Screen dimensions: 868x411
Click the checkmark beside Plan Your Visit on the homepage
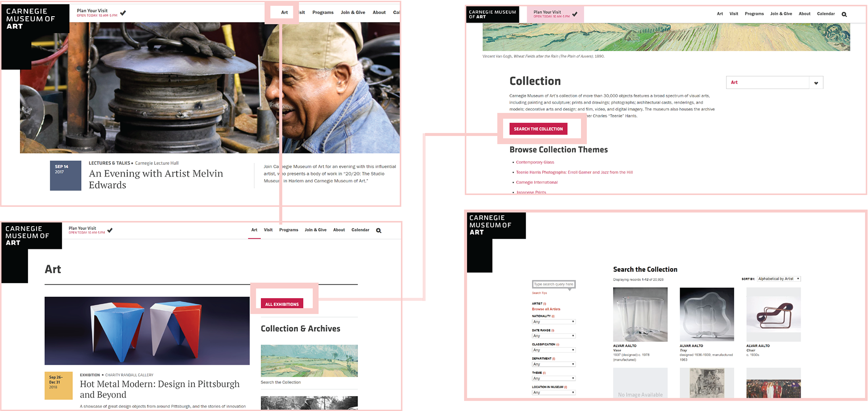[123, 13]
